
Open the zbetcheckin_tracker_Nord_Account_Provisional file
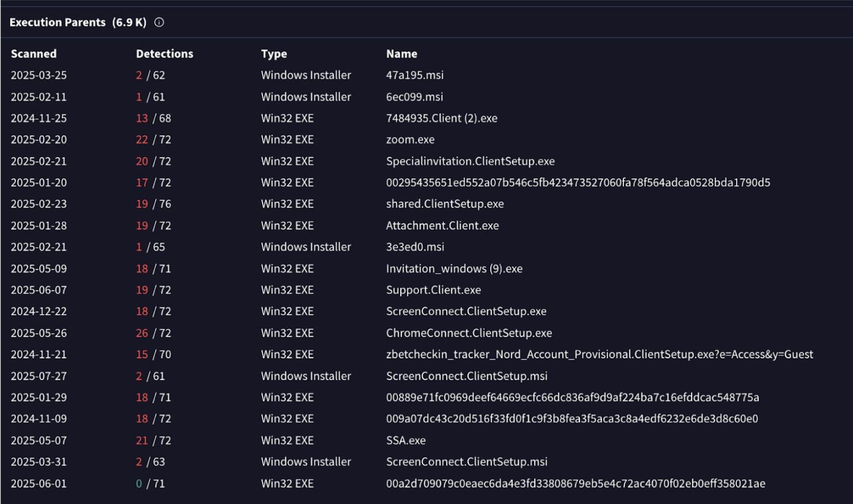coord(599,355)
